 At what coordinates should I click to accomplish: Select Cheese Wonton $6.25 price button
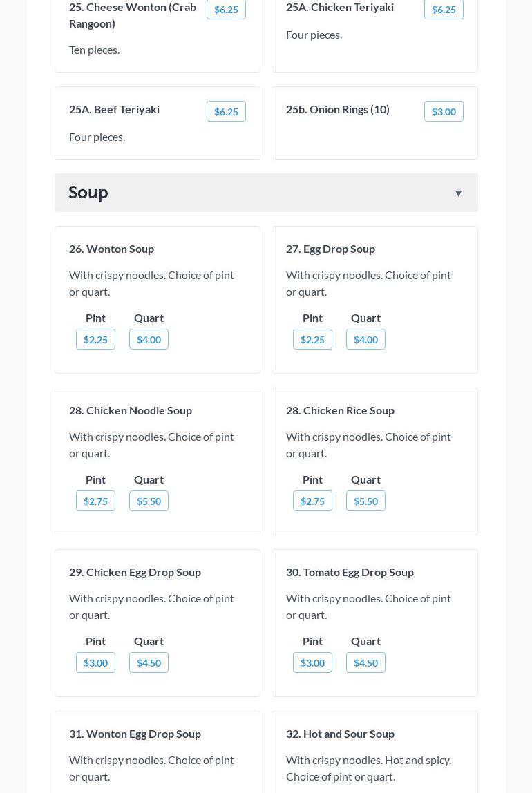[226, 10]
